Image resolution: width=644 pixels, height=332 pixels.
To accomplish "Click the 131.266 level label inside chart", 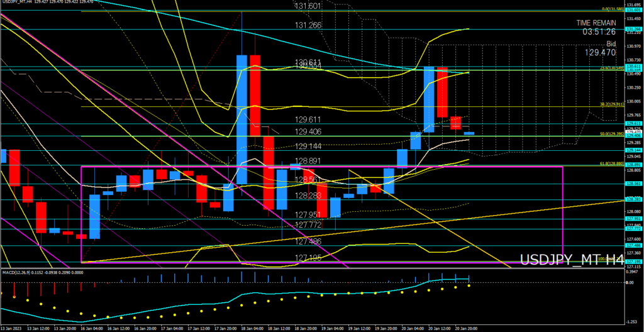I will click(x=308, y=26).
